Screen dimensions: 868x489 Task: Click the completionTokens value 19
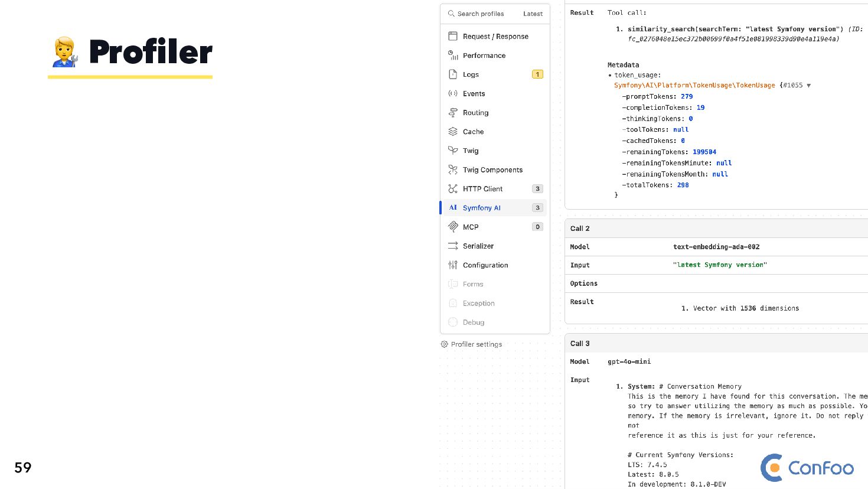(x=700, y=107)
